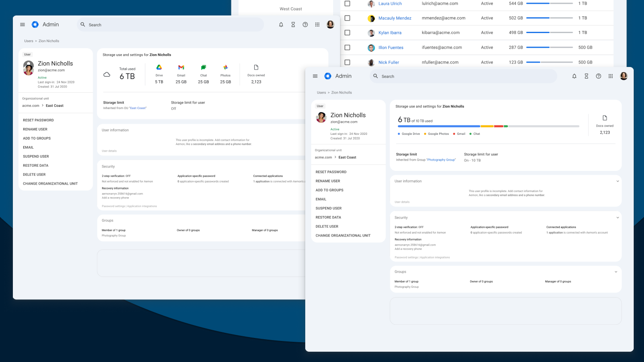Click the help icon in front Admin window
Viewport: 644px width, 362px height.
click(598, 76)
